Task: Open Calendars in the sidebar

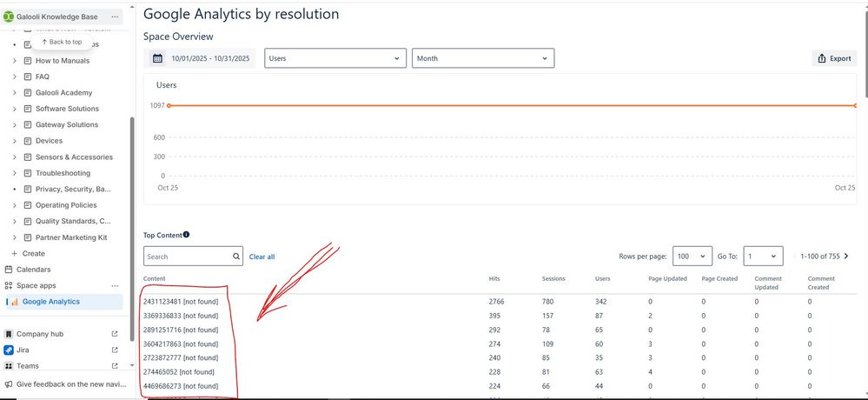Action: tap(33, 270)
